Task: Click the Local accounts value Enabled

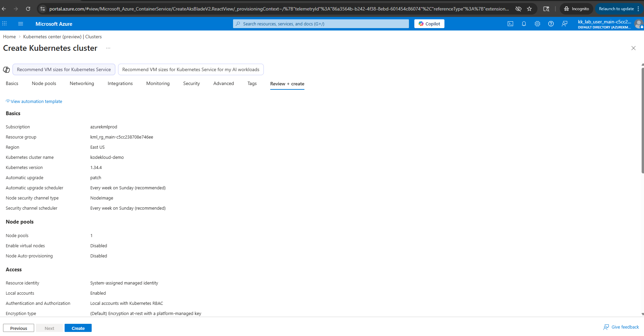Action: point(98,293)
